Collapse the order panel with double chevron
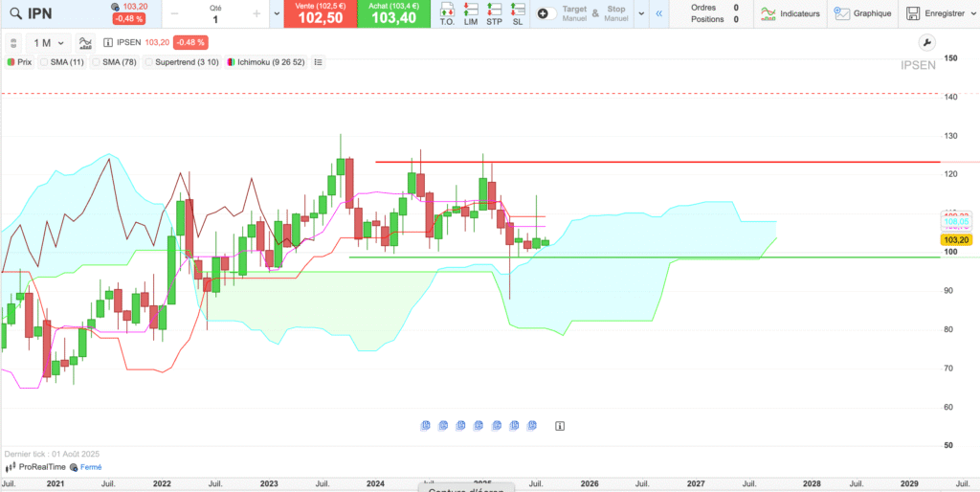Viewport: 980px width, 492px height. (658, 13)
